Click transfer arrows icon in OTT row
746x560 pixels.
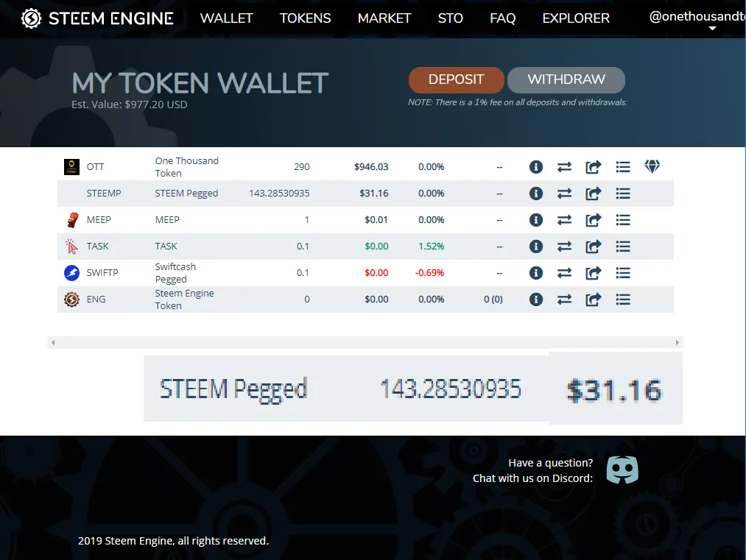[564, 167]
